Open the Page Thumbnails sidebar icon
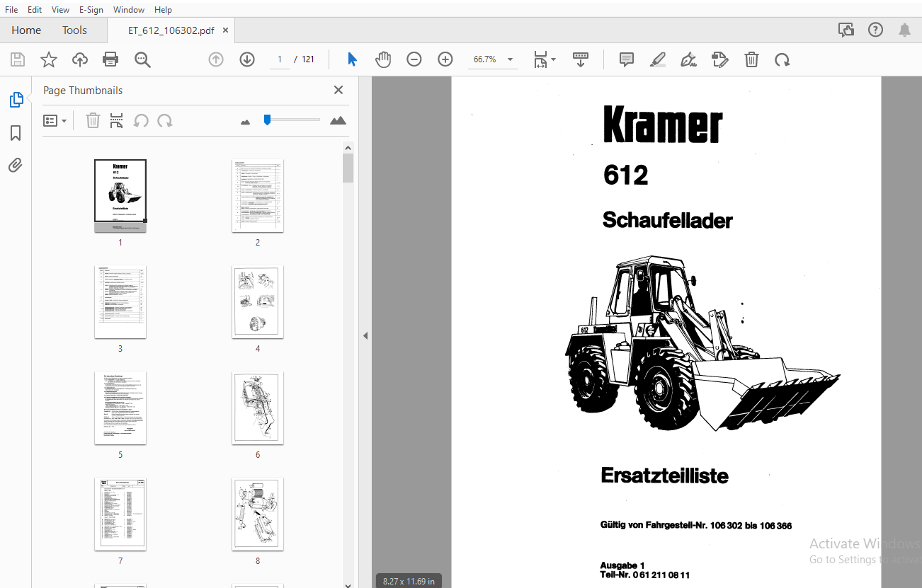This screenshot has height=588, width=922. point(16,100)
